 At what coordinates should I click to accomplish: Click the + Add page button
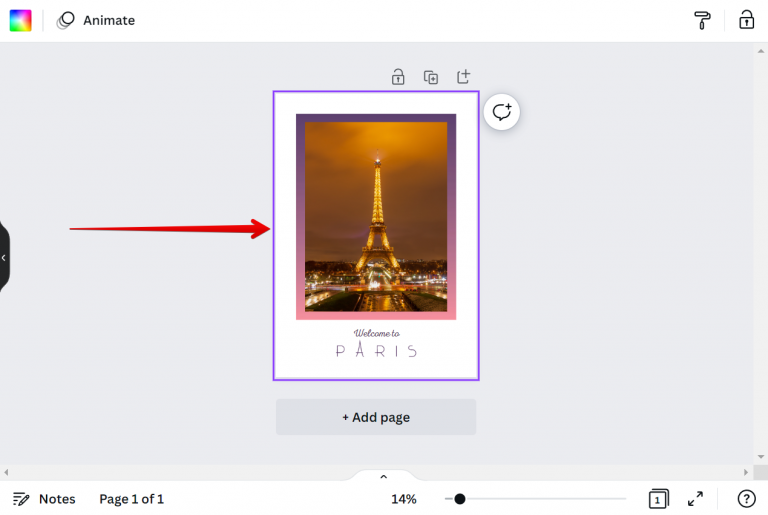coord(376,417)
